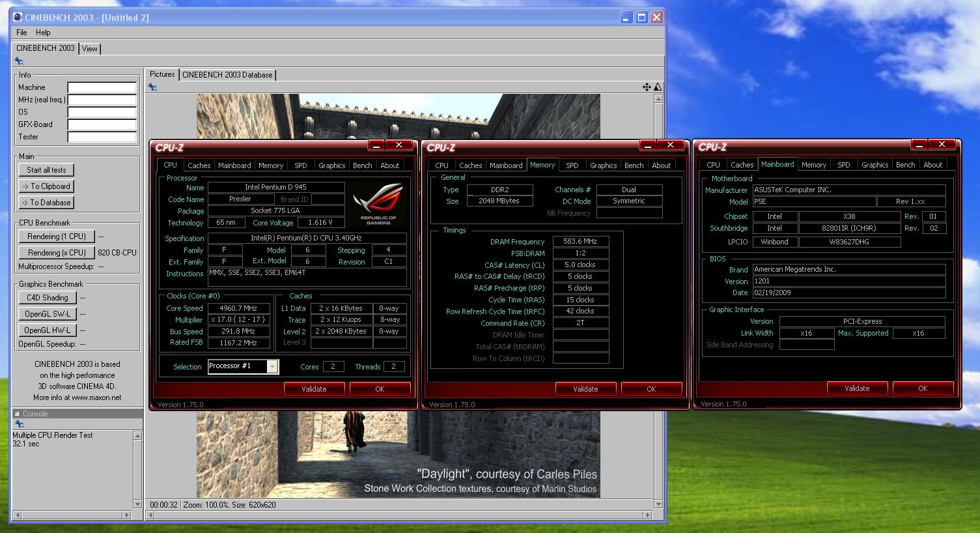Click Validate in CPU-Z Mainboard window

coord(857,388)
